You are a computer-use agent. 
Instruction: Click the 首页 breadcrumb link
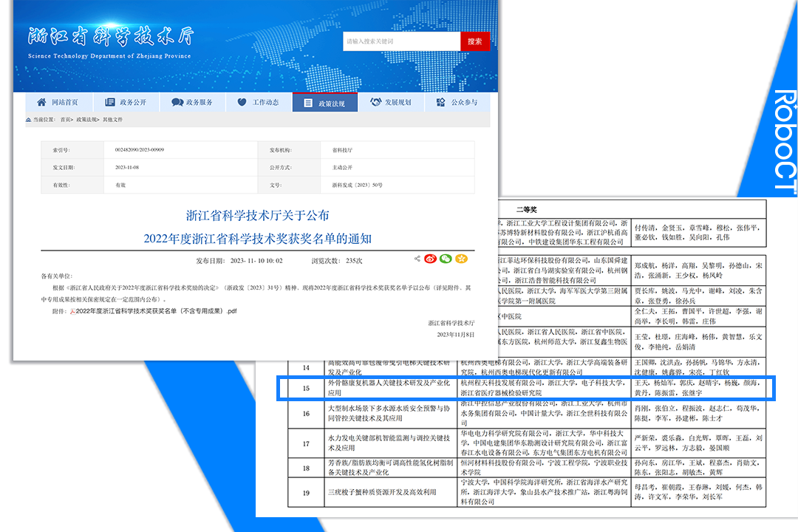coord(66,119)
